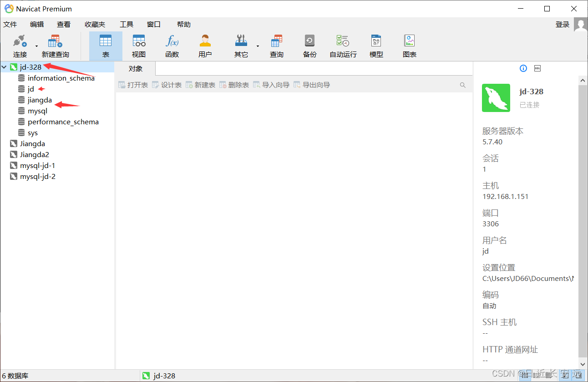
Task: Click the large green MySQL dolphin icon
Action: point(496,98)
